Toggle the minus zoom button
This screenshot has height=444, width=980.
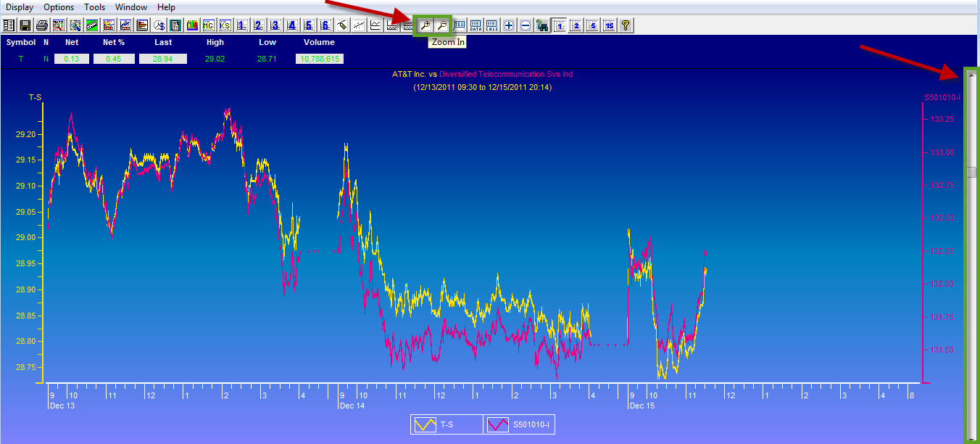[x=525, y=25]
